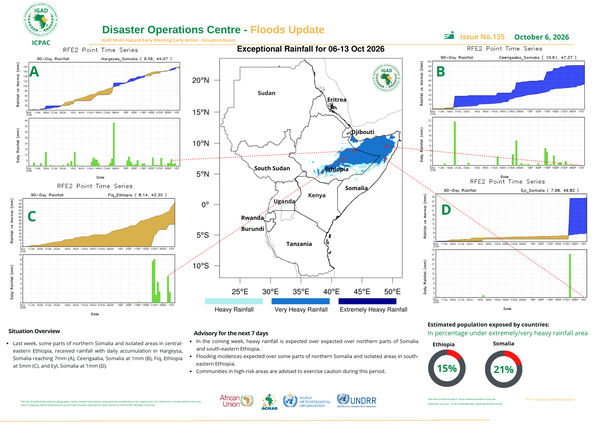Click the Ceerigaabo 90-day rainfall chart
600x424 pixels.
point(509,85)
